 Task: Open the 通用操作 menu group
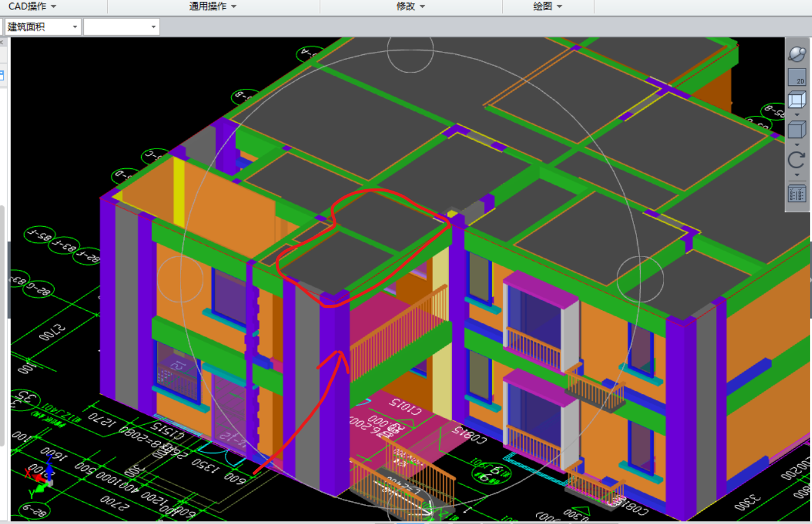pos(213,6)
